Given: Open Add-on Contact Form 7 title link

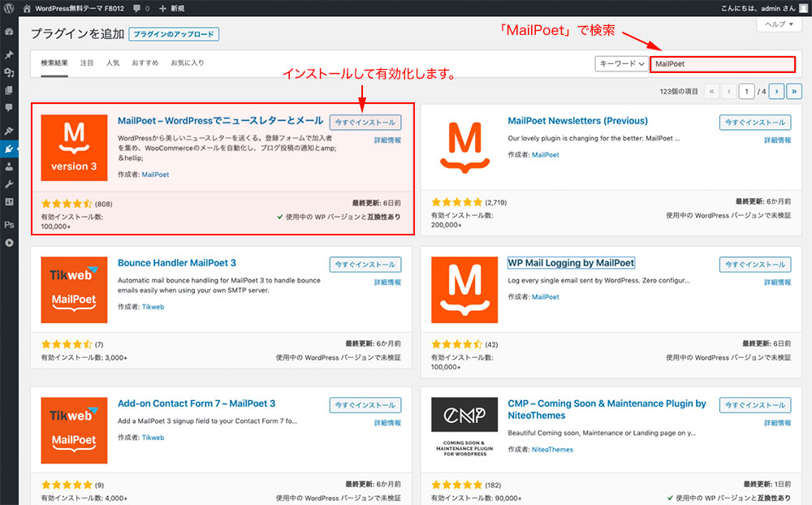Looking at the screenshot, I should tap(197, 404).
